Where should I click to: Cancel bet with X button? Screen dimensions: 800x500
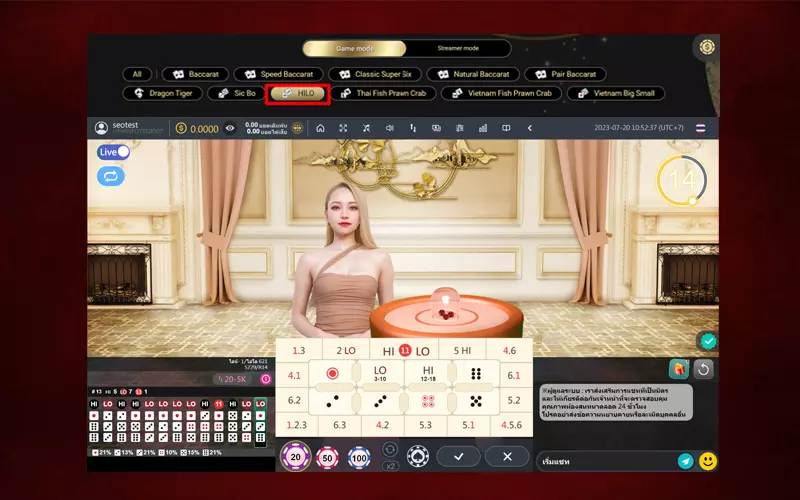coord(507,456)
